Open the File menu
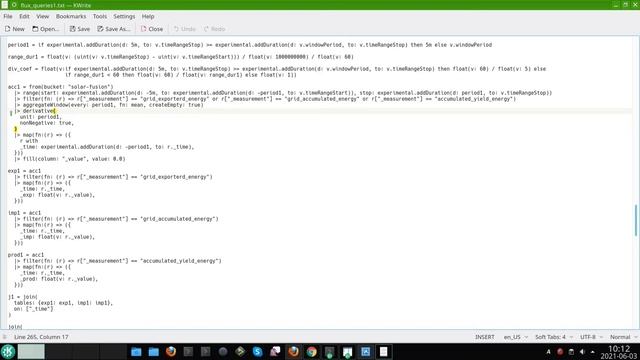The width and height of the screenshot is (640, 360). tap(8, 16)
